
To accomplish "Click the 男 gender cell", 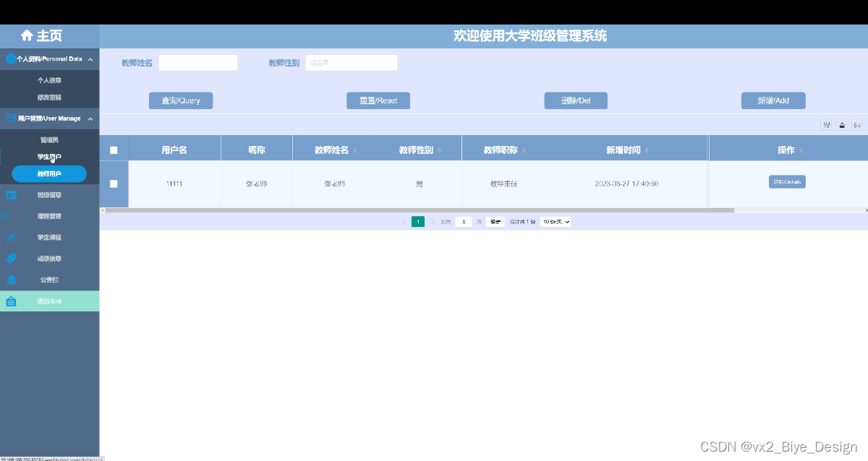I will [x=420, y=184].
